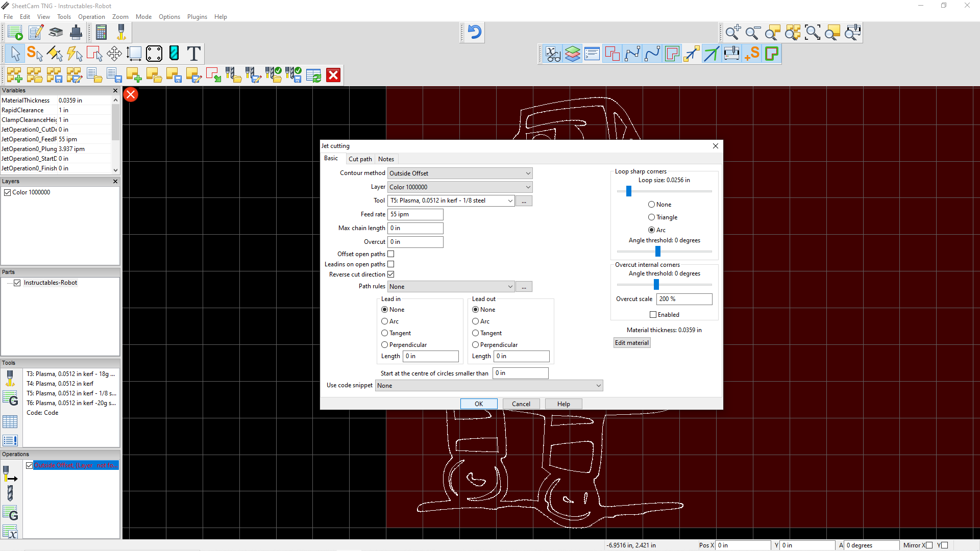Select the Arc radio button for Loop sharp corners
This screenshot has height=551, width=980.
click(651, 230)
